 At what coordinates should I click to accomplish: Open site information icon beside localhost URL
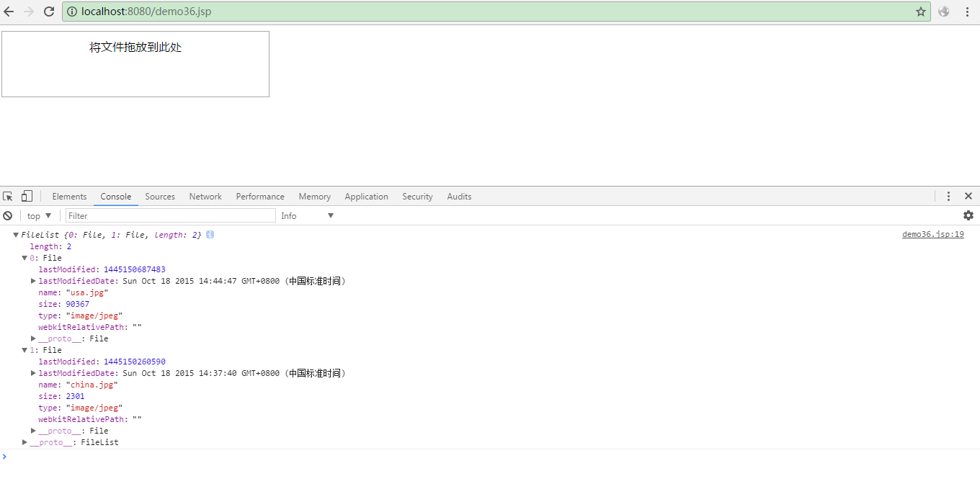click(x=72, y=12)
